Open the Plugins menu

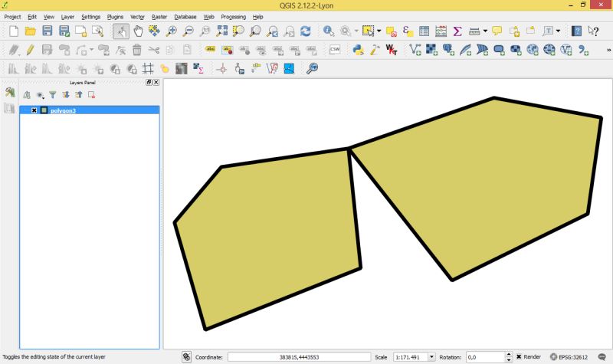[x=115, y=17]
